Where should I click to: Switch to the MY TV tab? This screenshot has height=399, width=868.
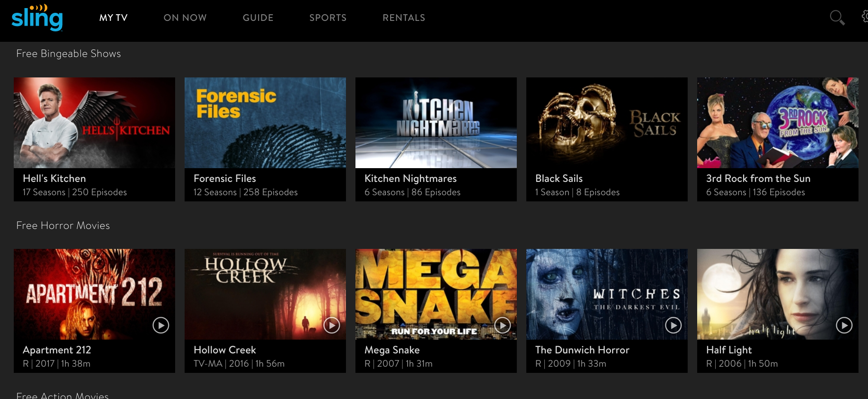click(x=113, y=18)
